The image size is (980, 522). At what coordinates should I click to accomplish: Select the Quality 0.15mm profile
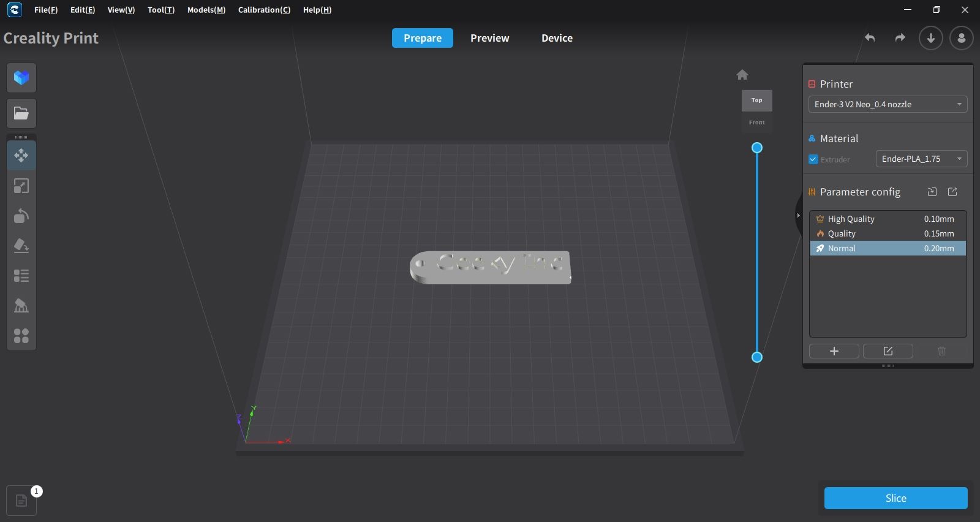pyautogui.click(x=888, y=233)
